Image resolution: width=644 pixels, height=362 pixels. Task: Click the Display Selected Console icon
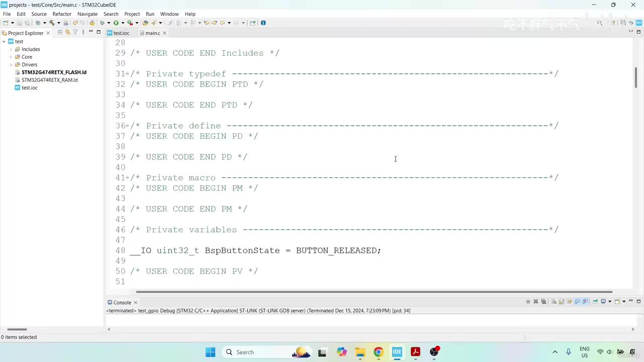pyautogui.click(x=603, y=302)
